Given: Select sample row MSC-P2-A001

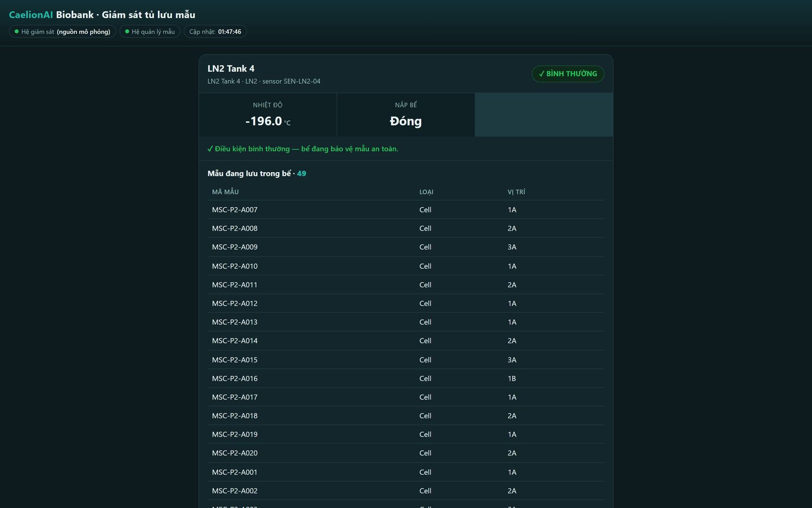Looking at the screenshot, I should point(406,472).
